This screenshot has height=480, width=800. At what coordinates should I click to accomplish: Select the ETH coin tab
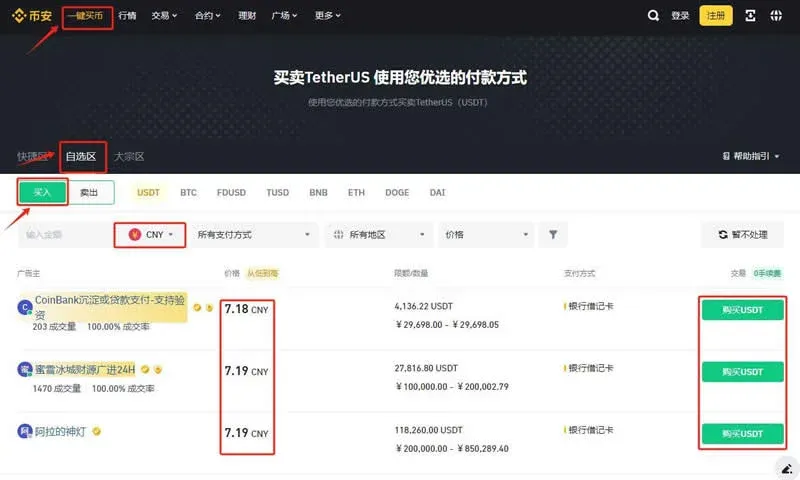coord(356,192)
